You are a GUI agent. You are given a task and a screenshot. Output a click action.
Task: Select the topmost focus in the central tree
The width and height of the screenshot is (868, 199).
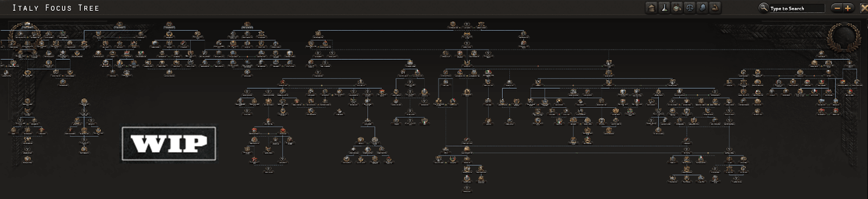pyautogui.click(x=467, y=24)
